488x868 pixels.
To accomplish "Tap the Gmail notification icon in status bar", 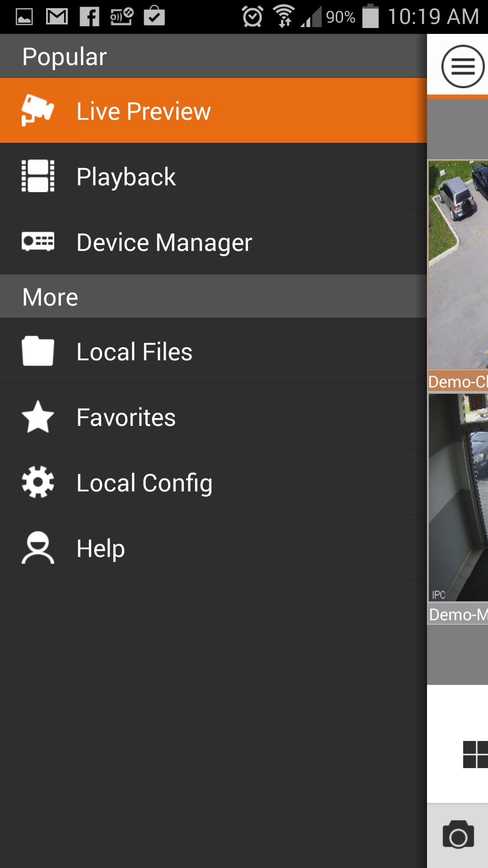I will tap(57, 17).
